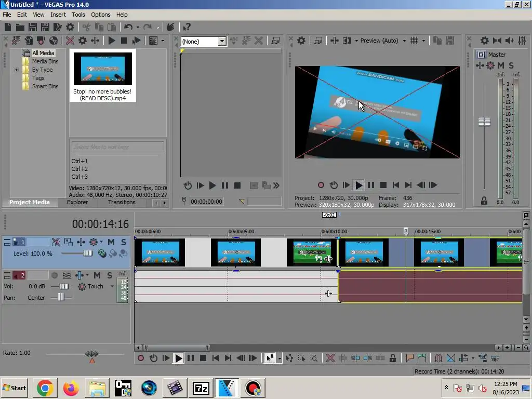532x399 pixels.
Task: Click Pause in the Trimmer transport
Action: coord(224,185)
